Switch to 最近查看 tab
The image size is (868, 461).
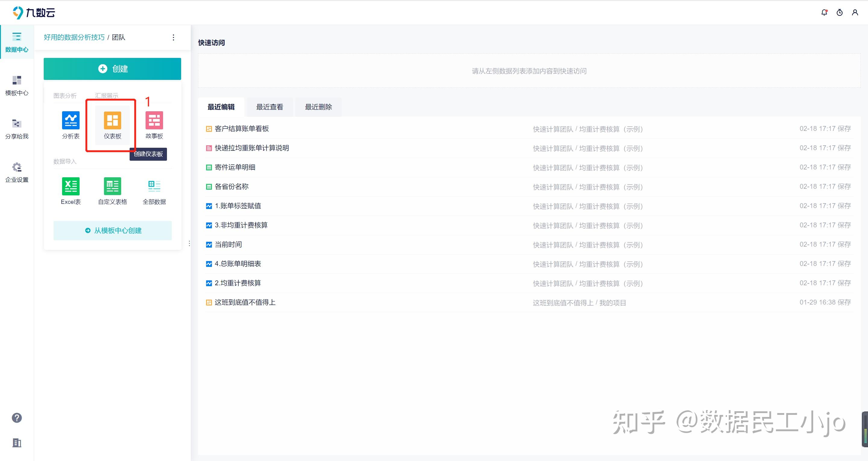click(269, 107)
